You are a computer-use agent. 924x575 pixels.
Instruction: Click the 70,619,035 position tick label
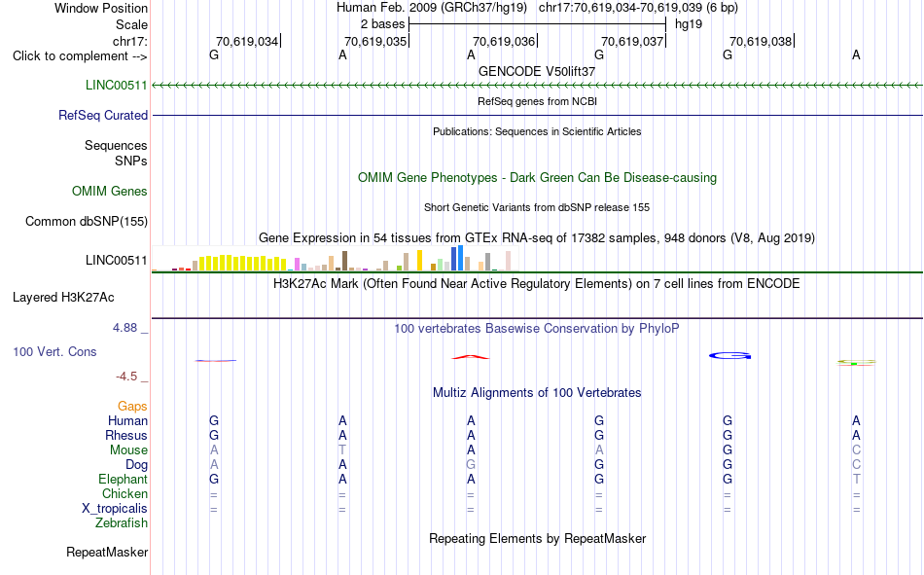tap(375, 41)
